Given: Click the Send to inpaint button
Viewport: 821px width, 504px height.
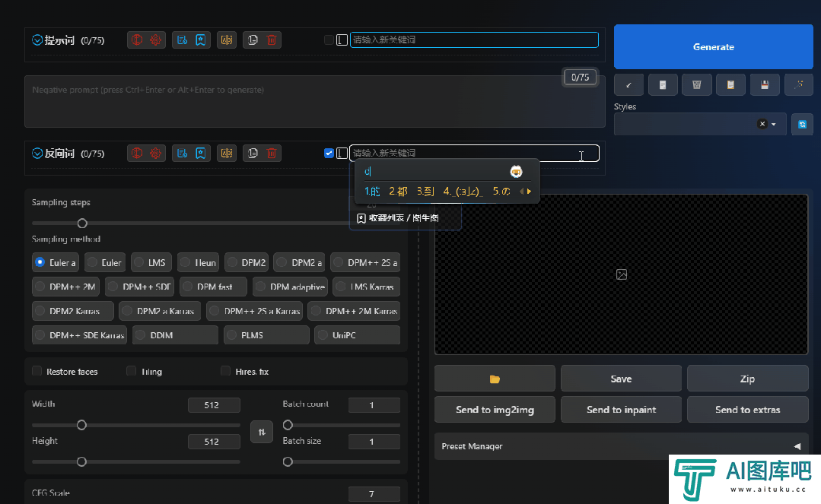Looking at the screenshot, I should tap(621, 409).
